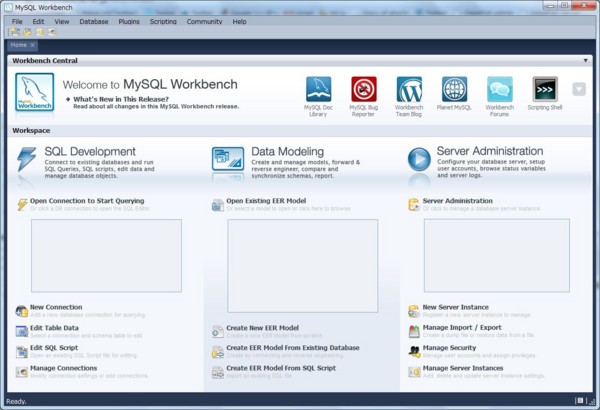Close the Home tab
The height and width of the screenshot is (410, 600).
pos(33,45)
